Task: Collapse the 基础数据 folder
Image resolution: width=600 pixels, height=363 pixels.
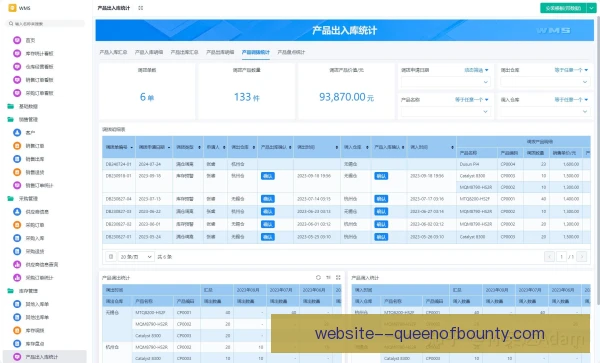Action: click(x=28, y=106)
